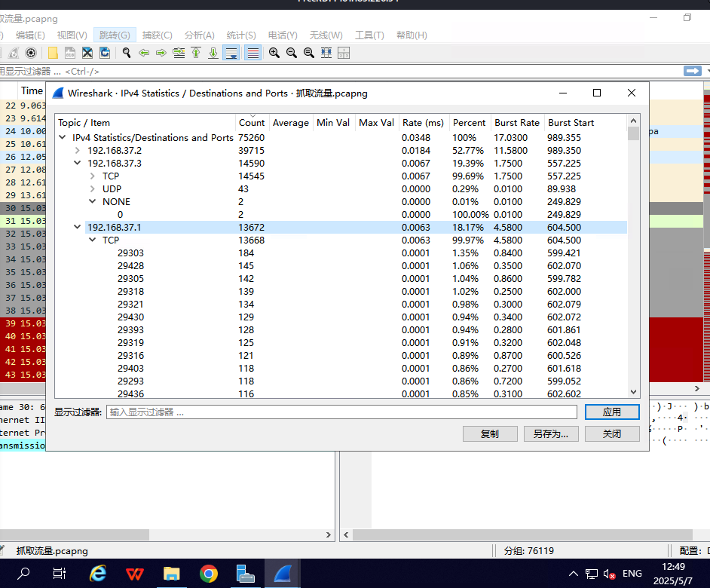Launch Google Chrome from the taskbar
710x588 pixels.
[x=208, y=574]
